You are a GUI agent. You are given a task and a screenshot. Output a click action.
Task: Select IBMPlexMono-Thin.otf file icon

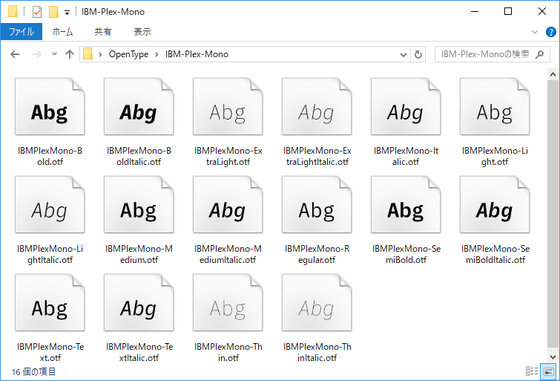tap(228, 303)
